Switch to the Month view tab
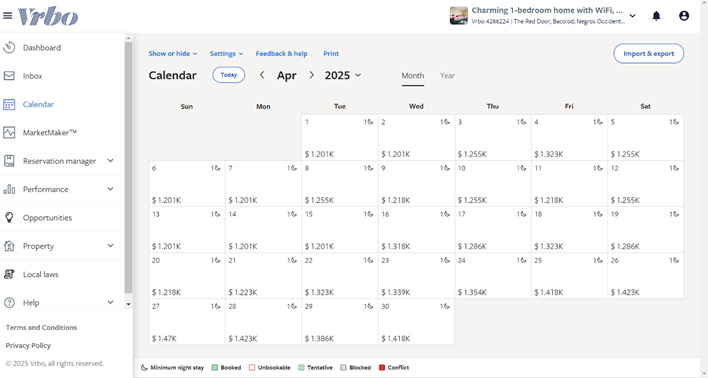The height and width of the screenshot is (378, 708). pyautogui.click(x=413, y=76)
